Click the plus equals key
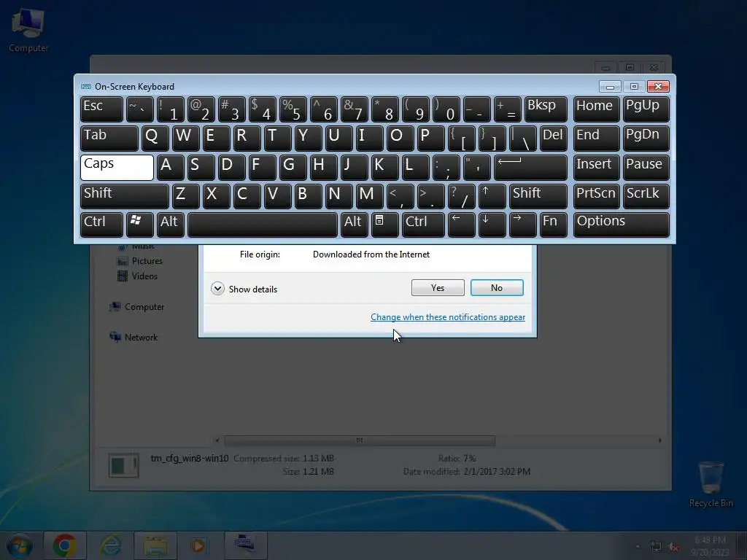This screenshot has height=560, width=747. coord(508,109)
